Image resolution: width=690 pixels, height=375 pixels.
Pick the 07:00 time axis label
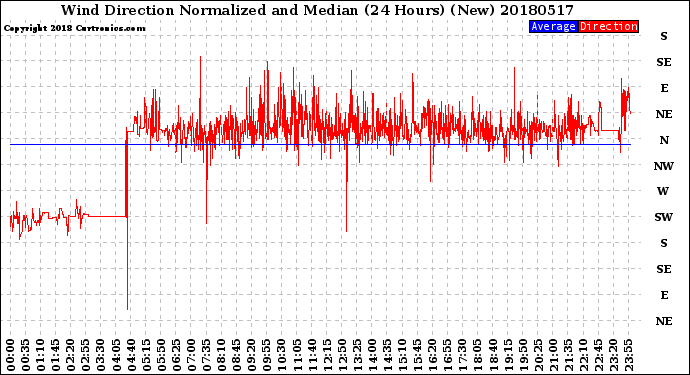pyautogui.click(x=191, y=355)
